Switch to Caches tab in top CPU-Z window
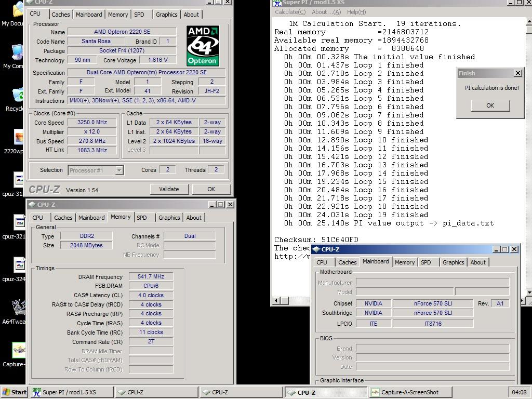 [61, 15]
